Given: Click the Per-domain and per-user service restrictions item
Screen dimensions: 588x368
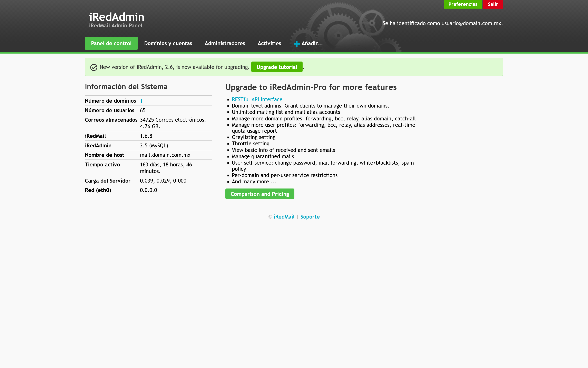Looking at the screenshot, I should [285, 175].
